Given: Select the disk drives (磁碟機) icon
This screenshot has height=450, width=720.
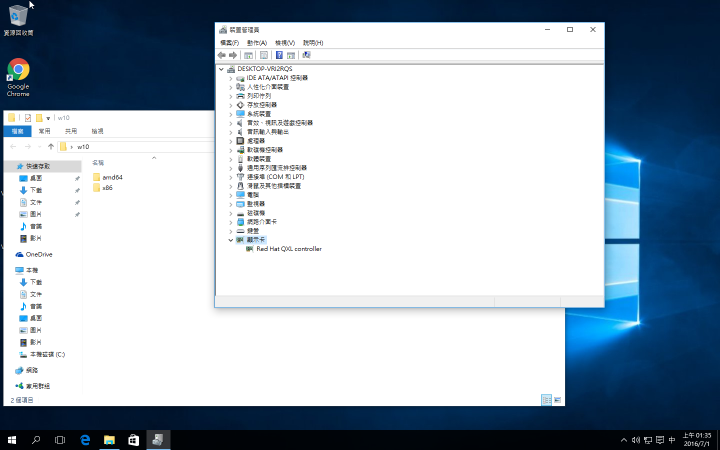Looking at the screenshot, I should tap(240, 213).
